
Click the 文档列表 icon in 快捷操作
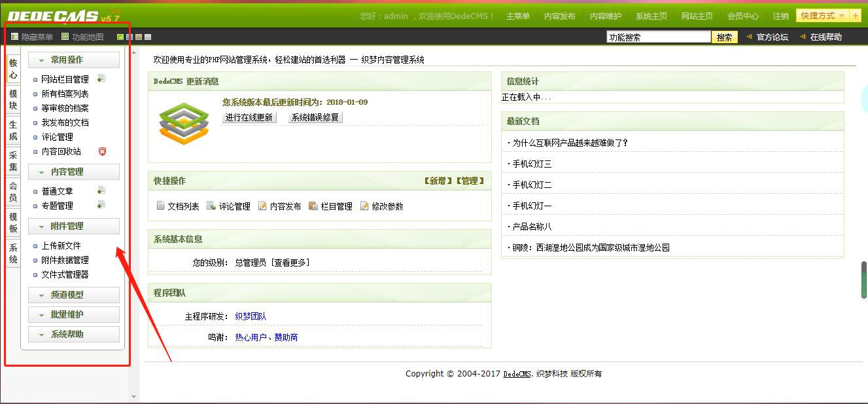point(162,205)
